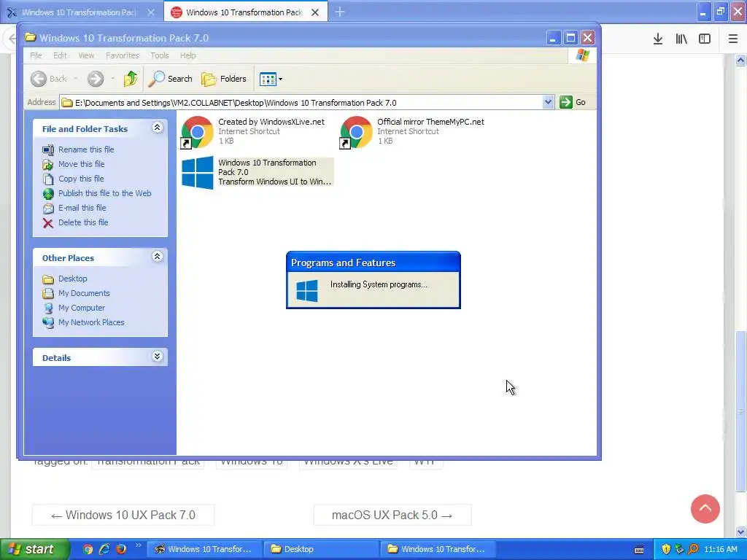
Task: Open the View menu
Action: click(x=86, y=55)
